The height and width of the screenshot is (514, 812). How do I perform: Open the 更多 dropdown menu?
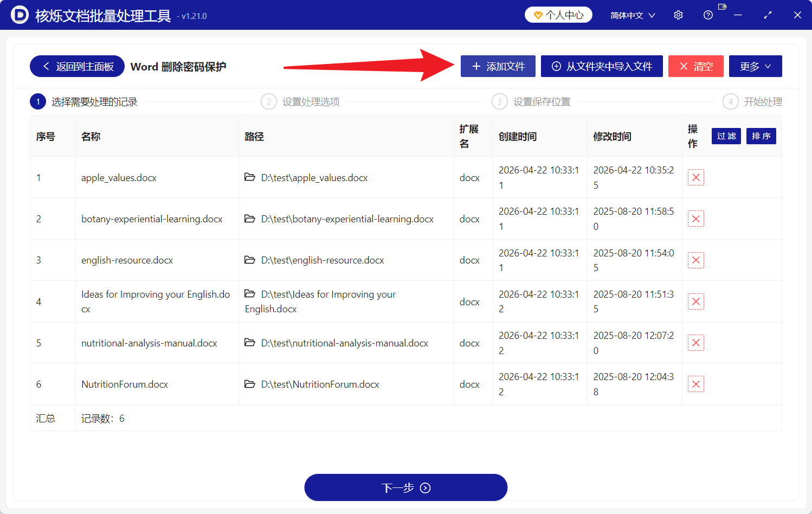(755, 66)
